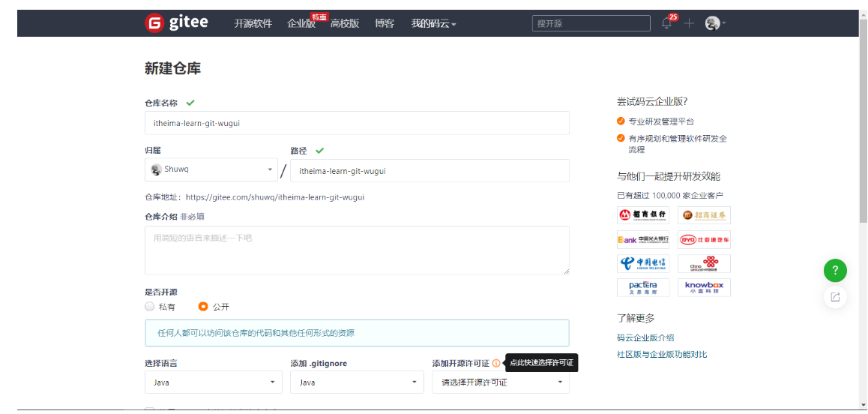Select the 公开 radio button
The image size is (868, 414).
(x=203, y=307)
